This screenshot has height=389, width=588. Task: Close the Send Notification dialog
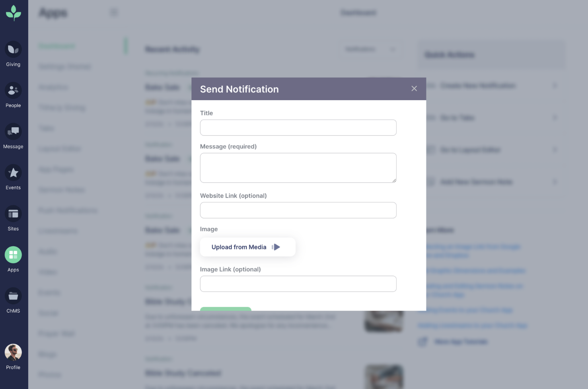tap(414, 89)
